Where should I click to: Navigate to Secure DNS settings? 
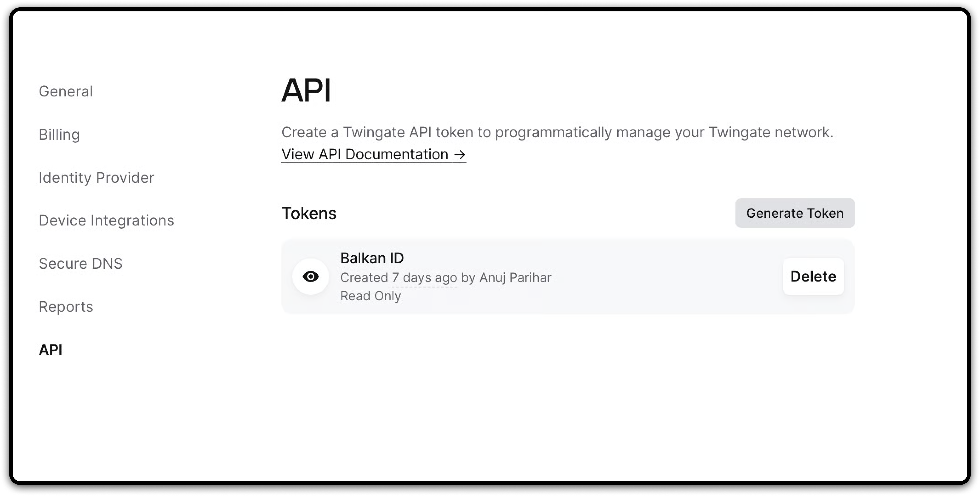coord(81,263)
